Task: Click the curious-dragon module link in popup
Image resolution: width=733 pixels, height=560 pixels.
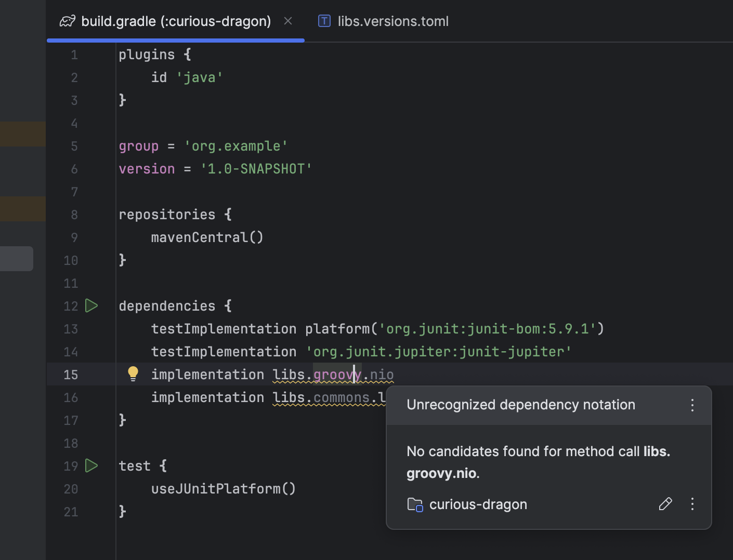Action: tap(478, 504)
